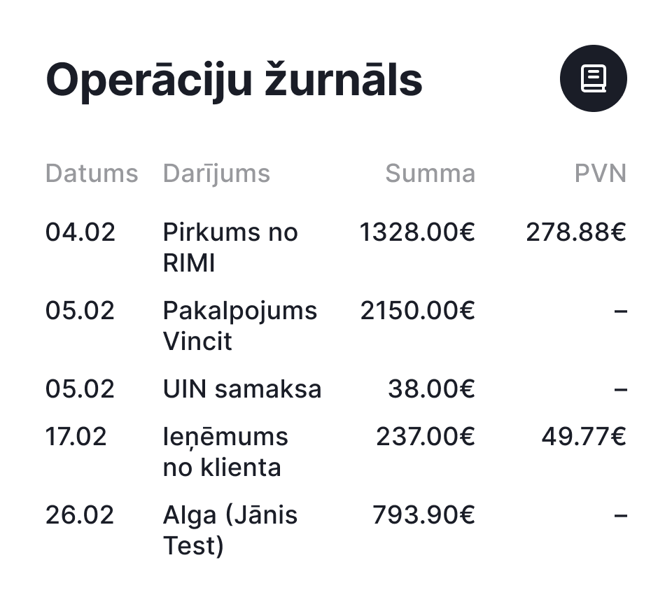Screen dimensions: 672x616
Task: Click the 278.88€ PVN value
Action: (x=576, y=232)
